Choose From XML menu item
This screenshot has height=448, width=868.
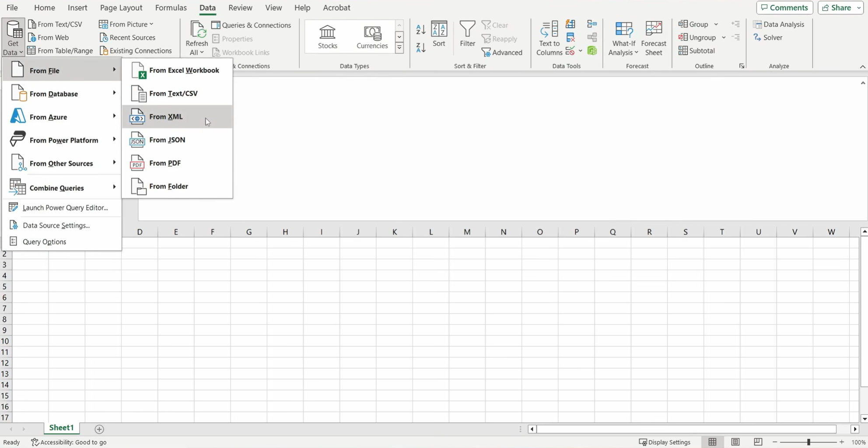177,116
